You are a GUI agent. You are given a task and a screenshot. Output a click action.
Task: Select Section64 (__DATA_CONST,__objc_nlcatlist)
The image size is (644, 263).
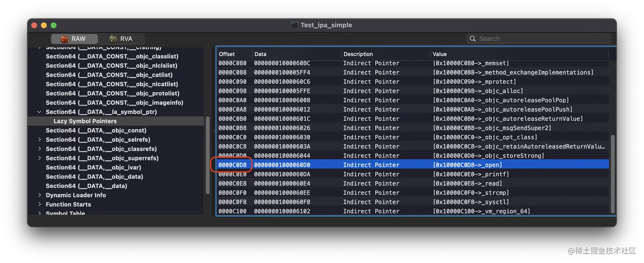tap(112, 84)
